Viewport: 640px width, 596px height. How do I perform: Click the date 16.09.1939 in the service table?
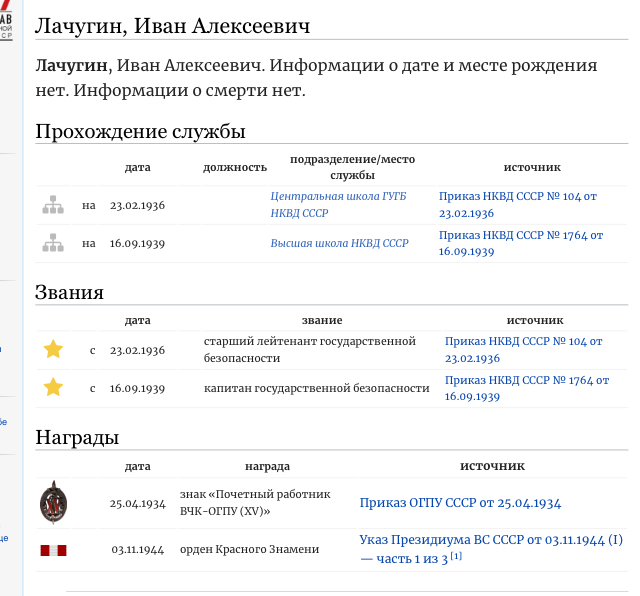pyautogui.click(x=138, y=243)
